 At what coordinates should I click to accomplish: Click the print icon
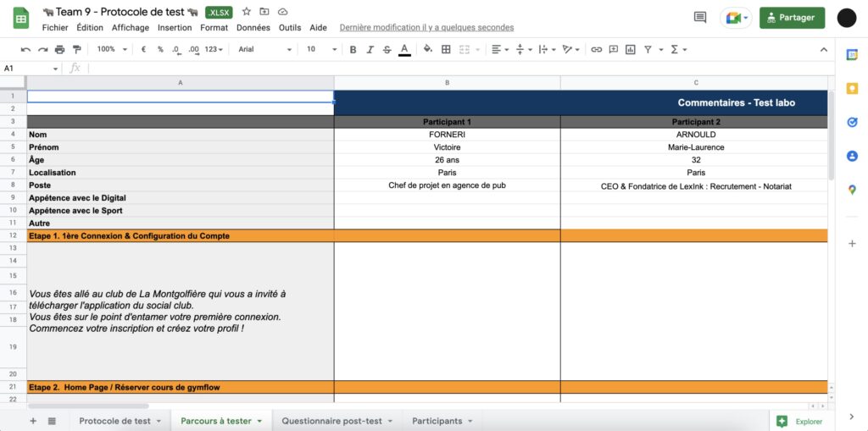(x=60, y=49)
